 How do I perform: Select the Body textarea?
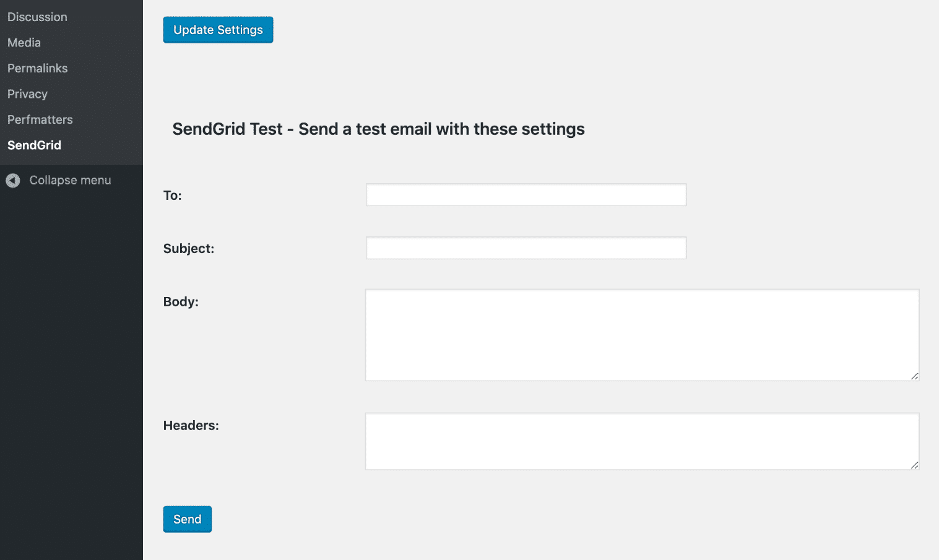642,334
